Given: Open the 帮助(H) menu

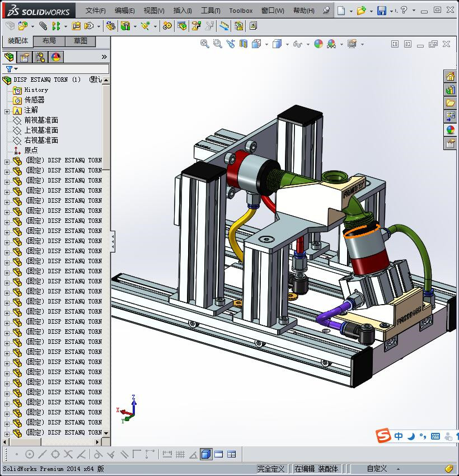Looking at the screenshot, I should (304, 11).
